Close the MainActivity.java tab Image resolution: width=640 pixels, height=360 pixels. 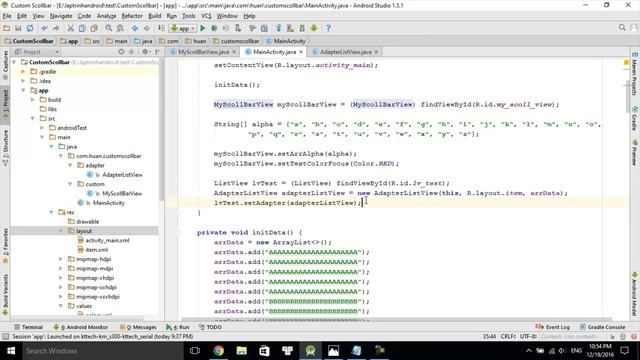(301, 52)
